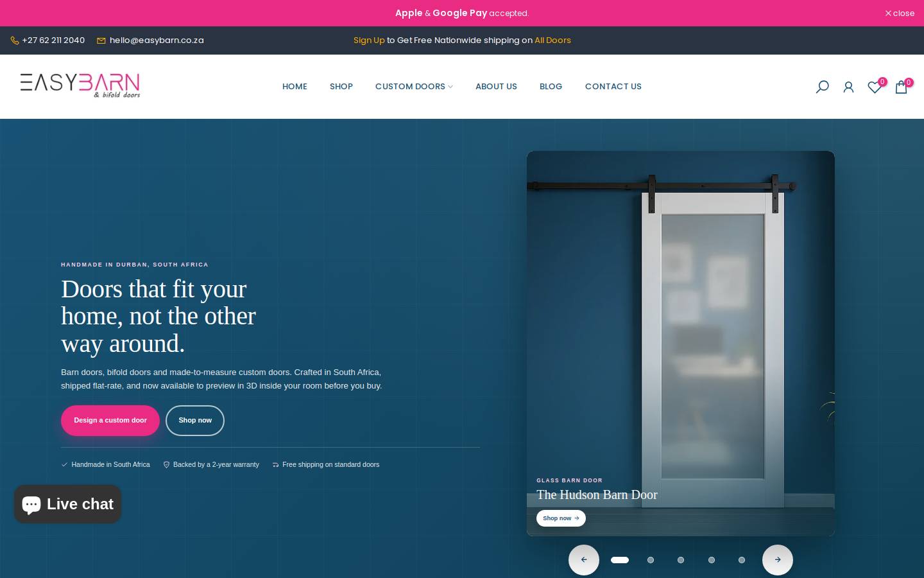924x578 pixels.
Task: Select the second carousel dot
Action: (651, 560)
